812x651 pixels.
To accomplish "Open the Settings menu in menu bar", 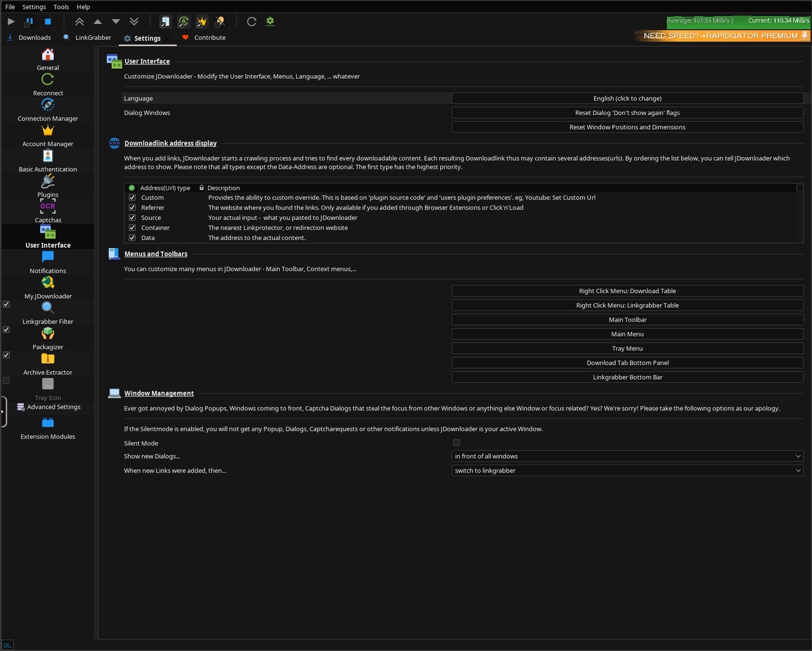I will click(x=34, y=7).
